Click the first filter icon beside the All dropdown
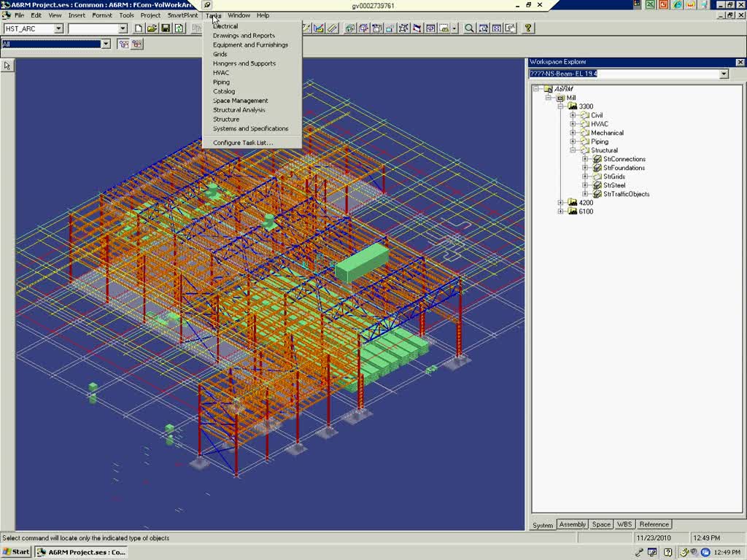 [x=124, y=44]
